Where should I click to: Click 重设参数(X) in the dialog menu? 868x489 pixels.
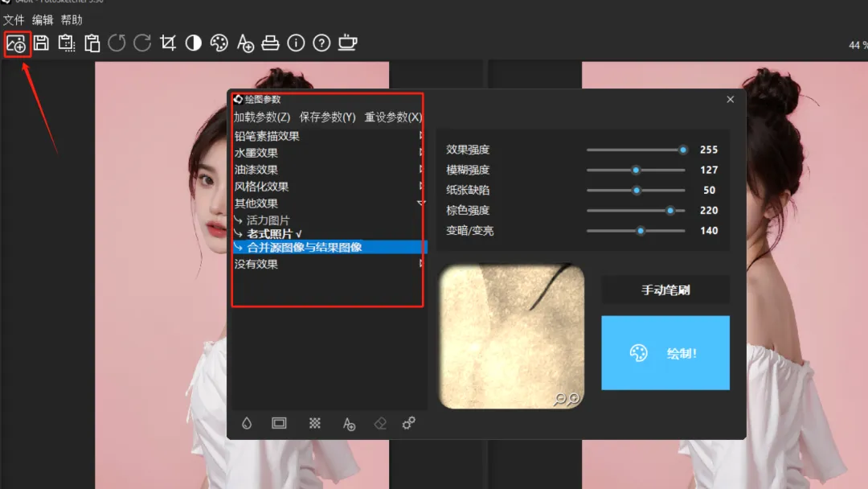tap(393, 117)
